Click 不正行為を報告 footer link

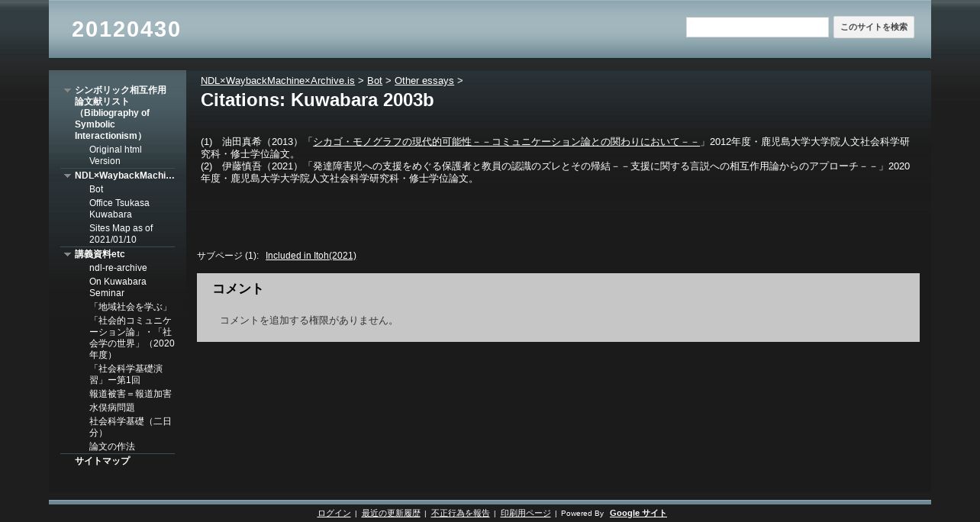coord(460,513)
